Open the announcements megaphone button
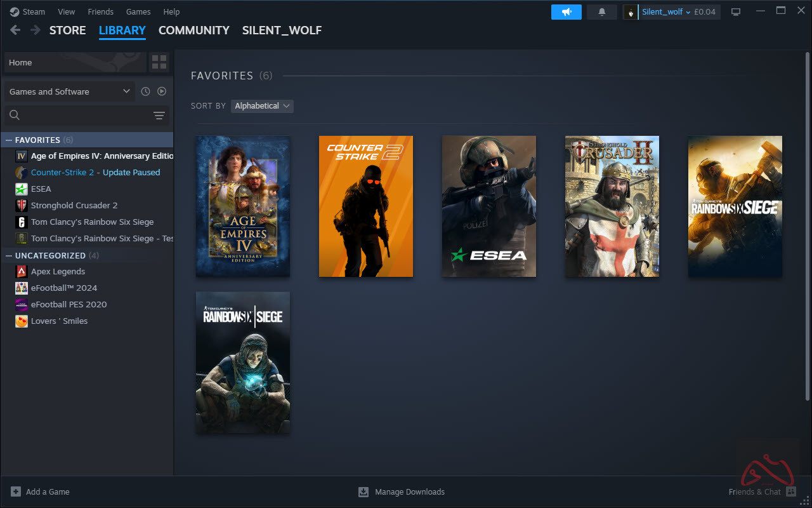The image size is (812, 508). click(x=566, y=12)
